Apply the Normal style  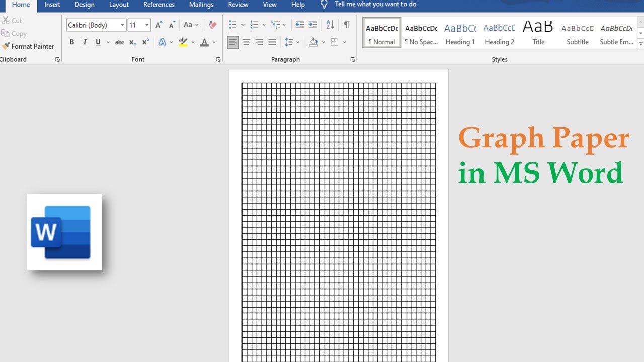(x=382, y=33)
